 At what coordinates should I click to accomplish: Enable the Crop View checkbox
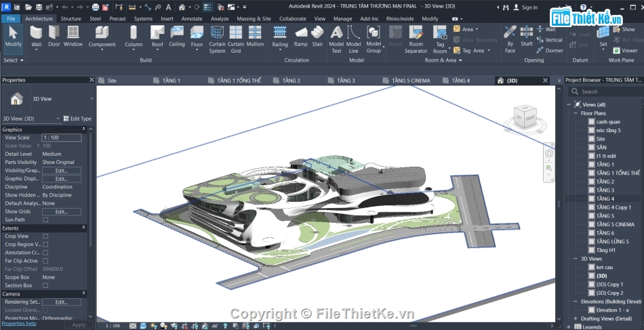tap(45, 236)
